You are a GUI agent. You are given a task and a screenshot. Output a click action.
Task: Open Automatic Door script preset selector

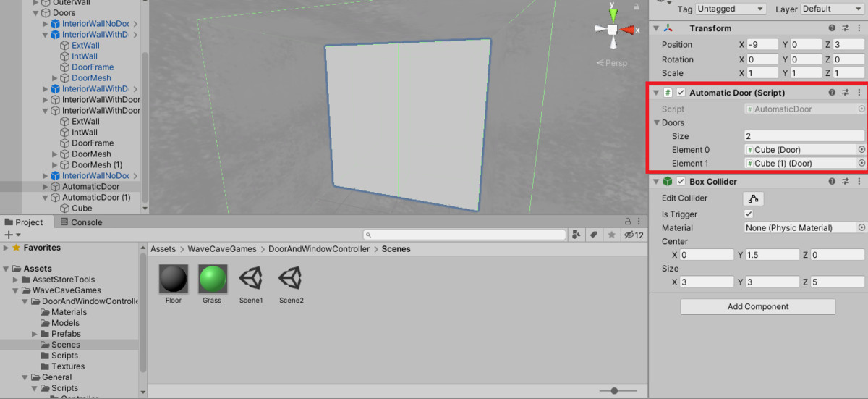[x=846, y=93]
